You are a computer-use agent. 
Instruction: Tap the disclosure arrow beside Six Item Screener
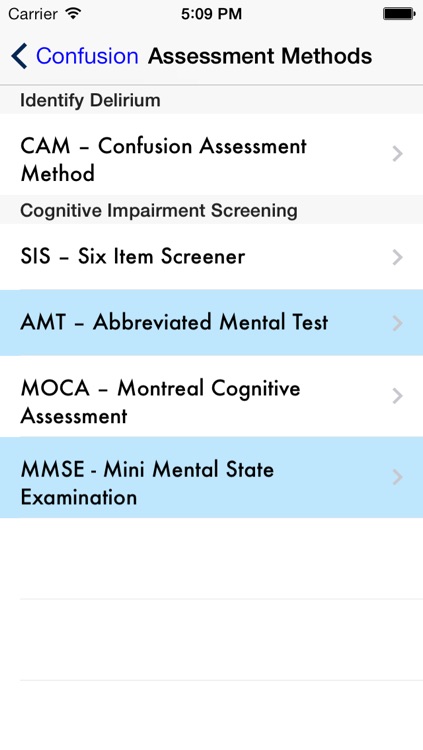tap(397, 257)
